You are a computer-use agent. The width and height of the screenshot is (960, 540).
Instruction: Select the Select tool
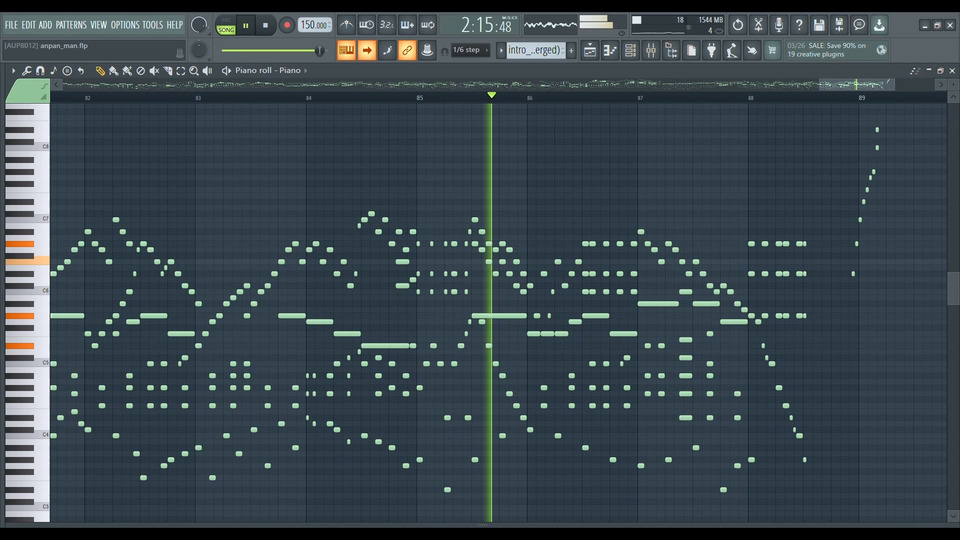[181, 71]
